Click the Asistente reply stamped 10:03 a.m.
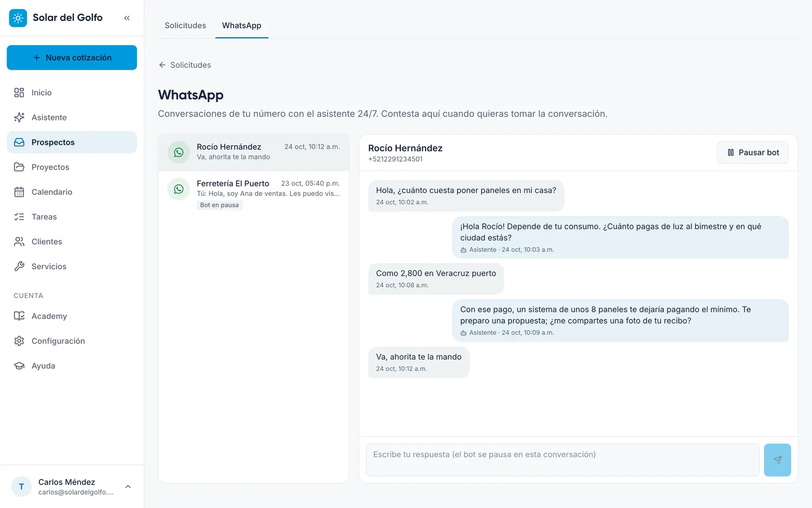Viewport: 812px width, 508px height. [x=620, y=237]
